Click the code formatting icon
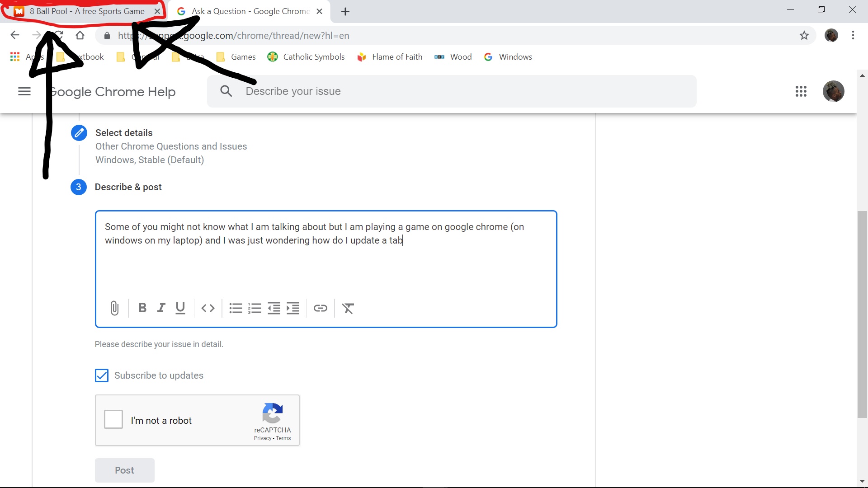 (208, 308)
